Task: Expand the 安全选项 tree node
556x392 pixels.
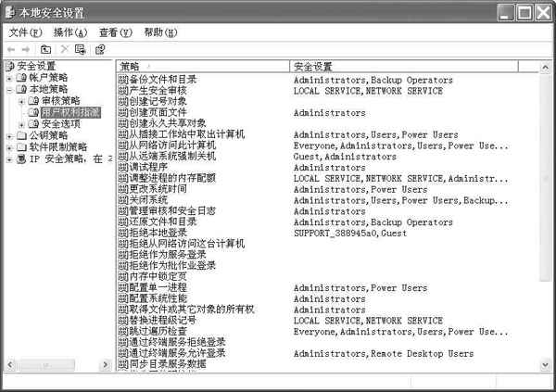Action: pos(21,124)
